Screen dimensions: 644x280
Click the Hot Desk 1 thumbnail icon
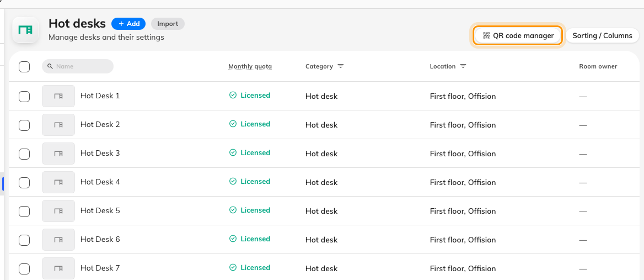[58, 96]
